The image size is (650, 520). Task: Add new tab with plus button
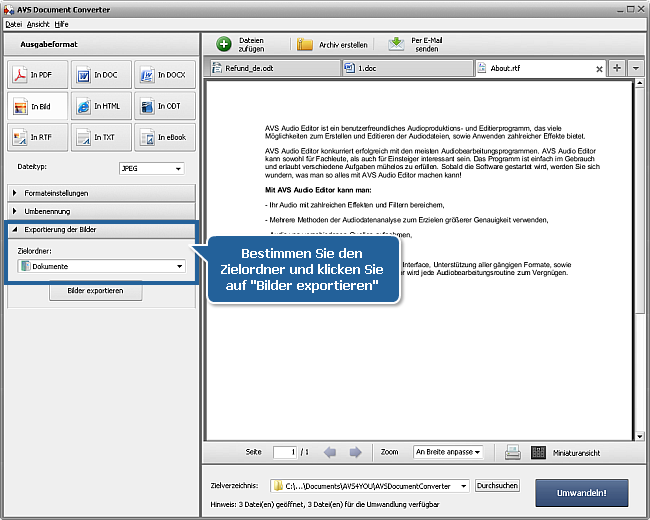617,68
